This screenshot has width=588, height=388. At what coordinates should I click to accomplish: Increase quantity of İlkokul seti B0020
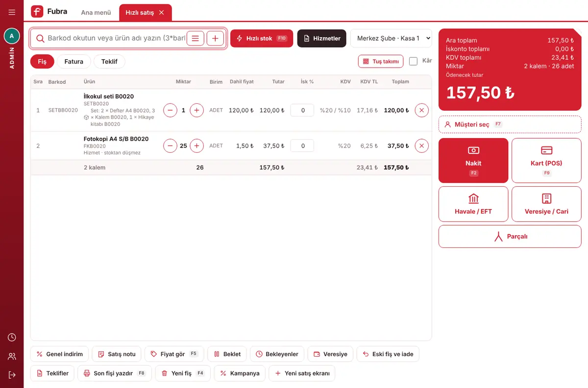tap(196, 110)
